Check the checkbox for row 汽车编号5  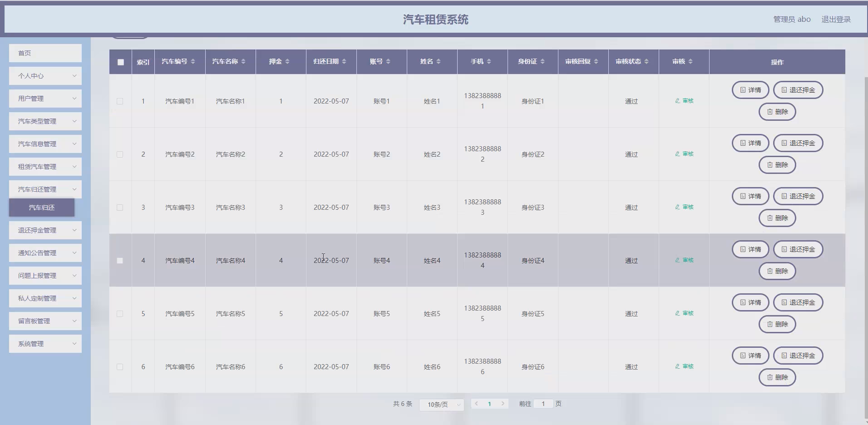coord(120,314)
